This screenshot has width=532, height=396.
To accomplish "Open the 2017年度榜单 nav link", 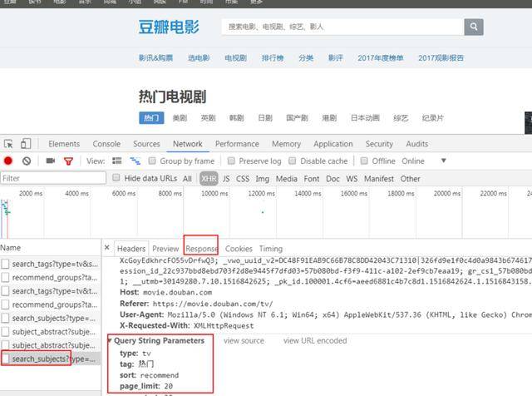I will [x=381, y=57].
